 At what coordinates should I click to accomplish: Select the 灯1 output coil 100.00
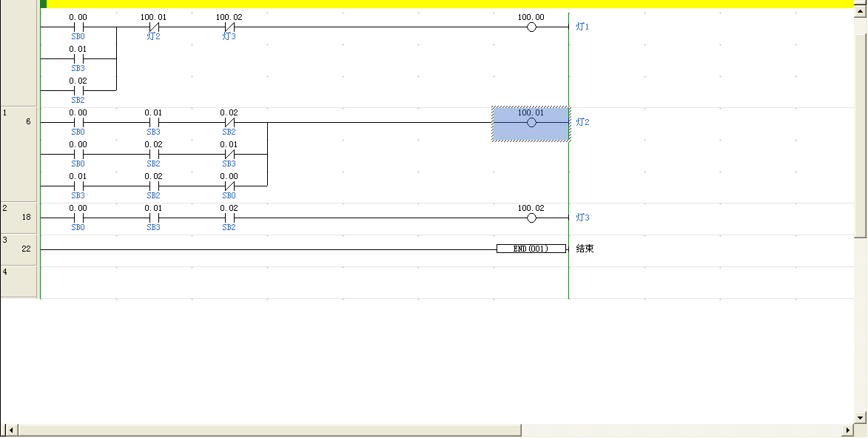pyautogui.click(x=531, y=27)
